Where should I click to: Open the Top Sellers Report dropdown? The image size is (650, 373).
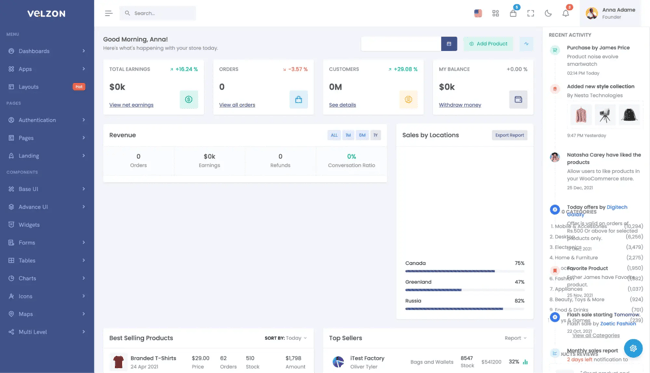pyautogui.click(x=515, y=338)
